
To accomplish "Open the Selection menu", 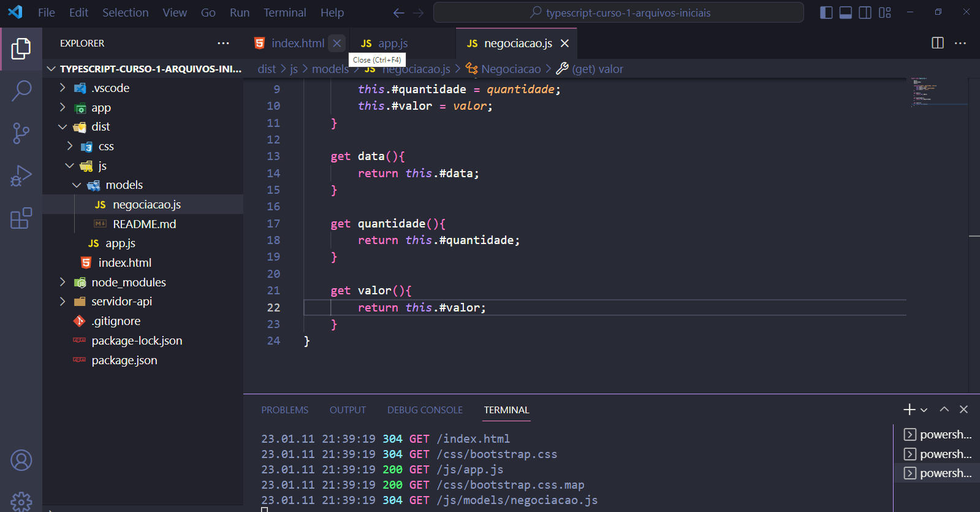I will (x=126, y=12).
